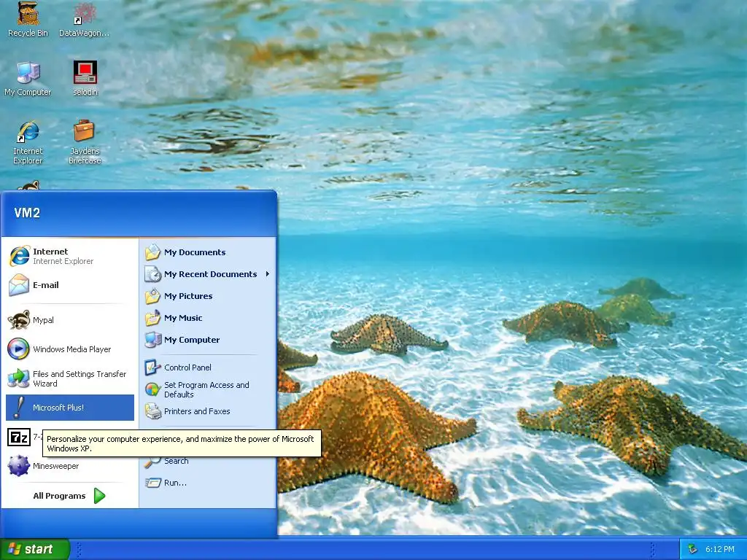Open Files and Settings Transfer Wizard
Image resolution: width=747 pixels, height=560 pixels.
(70, 378)
